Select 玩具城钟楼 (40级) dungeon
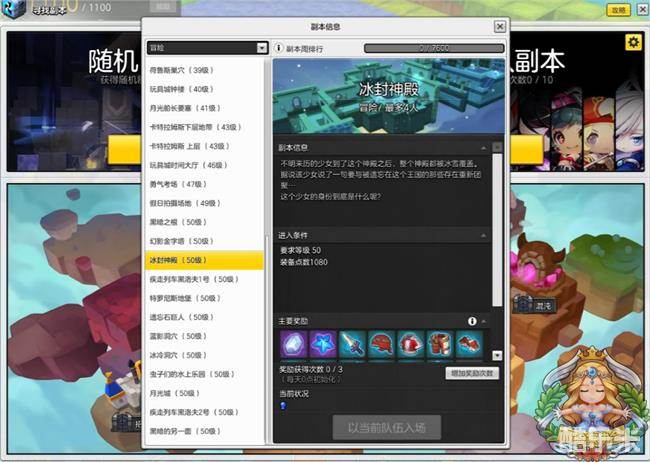 point(204,89)
